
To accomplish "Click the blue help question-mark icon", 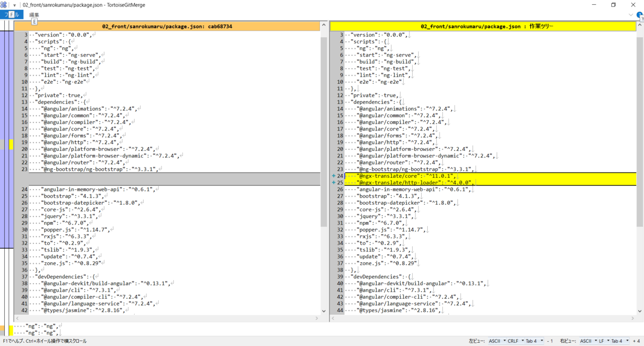I will [x=640, y=15].
